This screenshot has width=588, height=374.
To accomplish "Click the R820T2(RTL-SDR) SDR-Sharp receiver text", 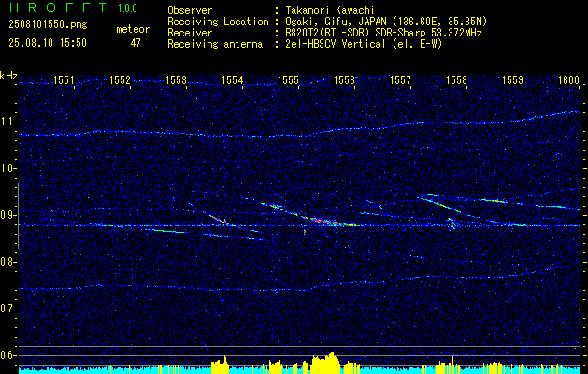I will (x=381, y=33).
